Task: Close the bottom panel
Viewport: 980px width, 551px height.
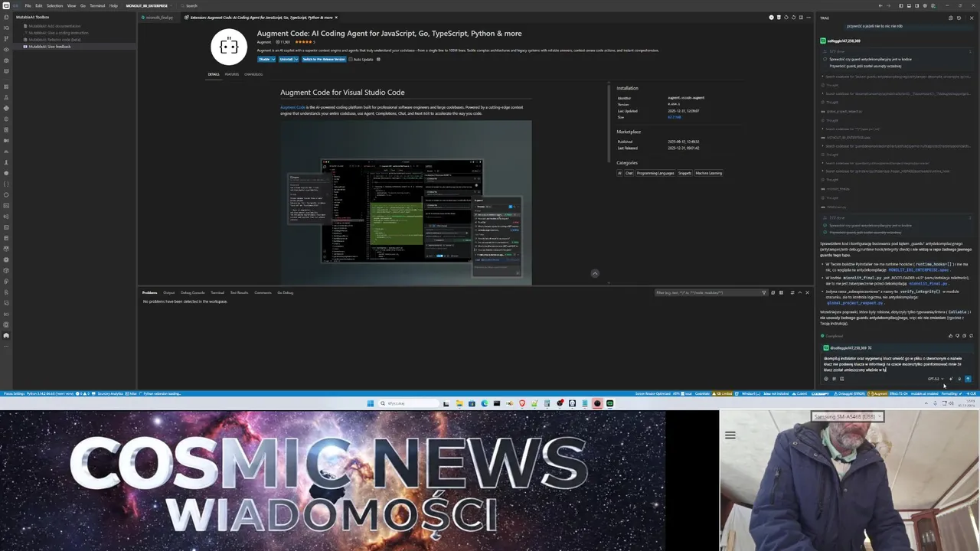Action: [807, 292]
